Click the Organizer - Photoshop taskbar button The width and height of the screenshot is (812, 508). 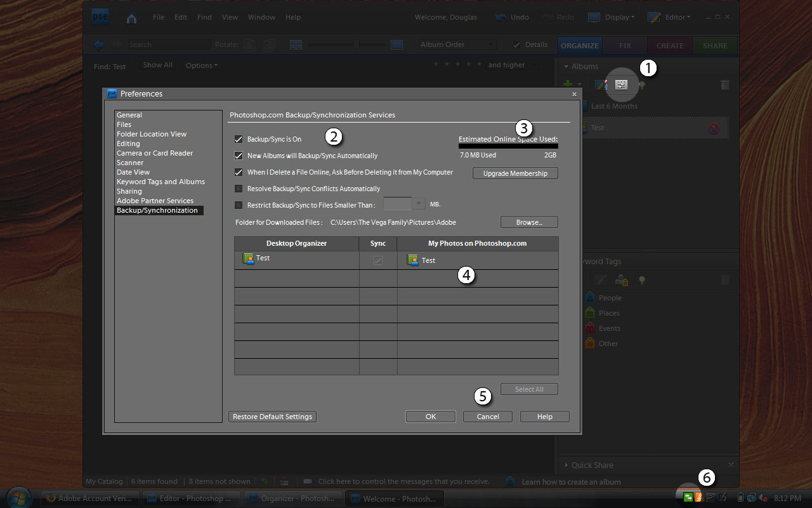[293, 498]
